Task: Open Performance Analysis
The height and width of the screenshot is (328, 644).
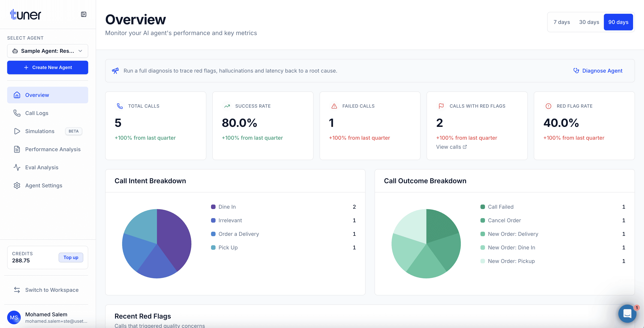Action: (47, 149)
